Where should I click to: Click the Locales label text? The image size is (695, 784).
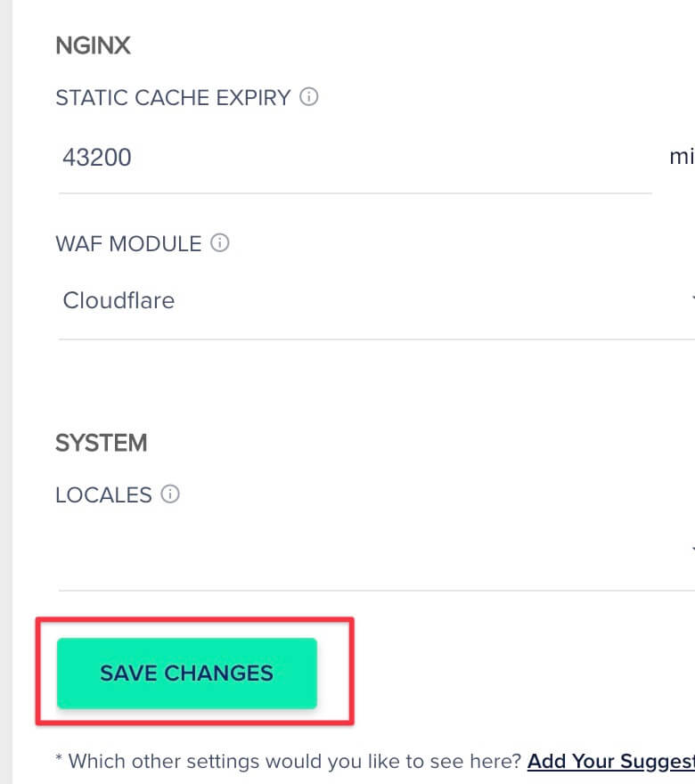tap(103, 495)
